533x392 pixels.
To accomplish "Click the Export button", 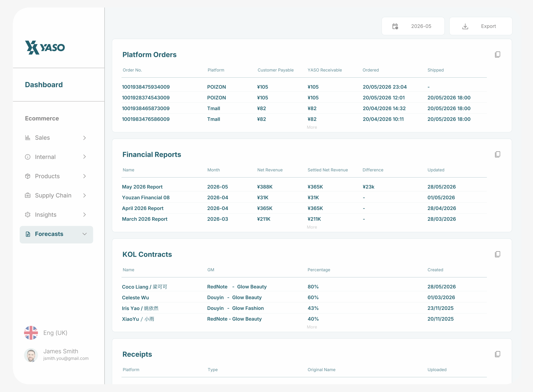I will (481, 26).
